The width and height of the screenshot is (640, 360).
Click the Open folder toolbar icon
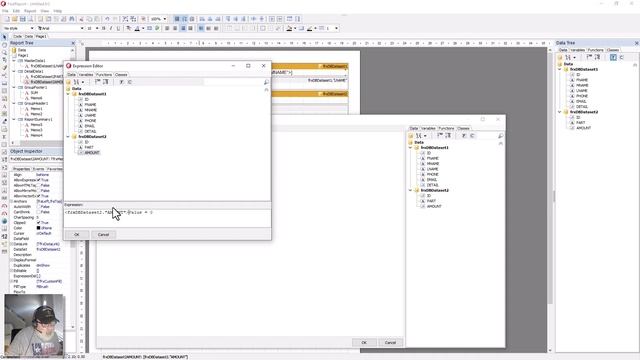[15, 19]
